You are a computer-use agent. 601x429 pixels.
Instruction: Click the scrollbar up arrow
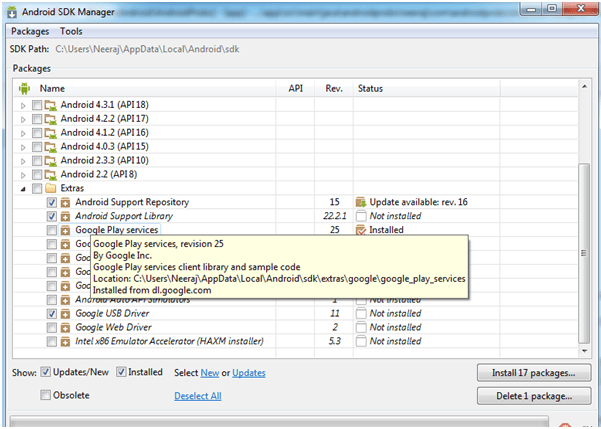coord(584,87)
